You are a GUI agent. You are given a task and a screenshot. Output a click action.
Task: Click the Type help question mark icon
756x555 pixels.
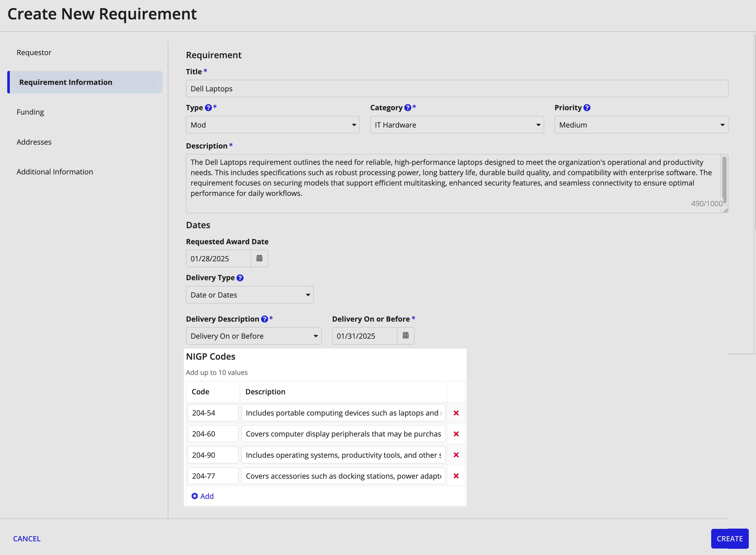208,107
